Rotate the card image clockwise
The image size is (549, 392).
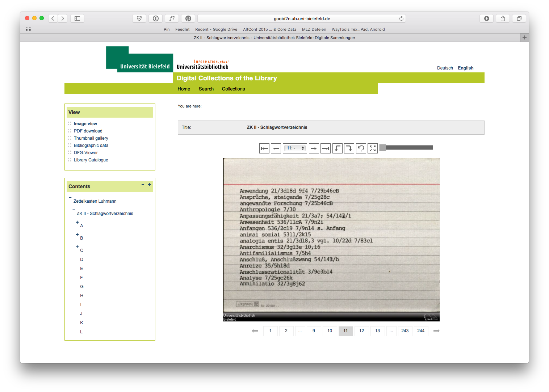click(x=349, y=148)
